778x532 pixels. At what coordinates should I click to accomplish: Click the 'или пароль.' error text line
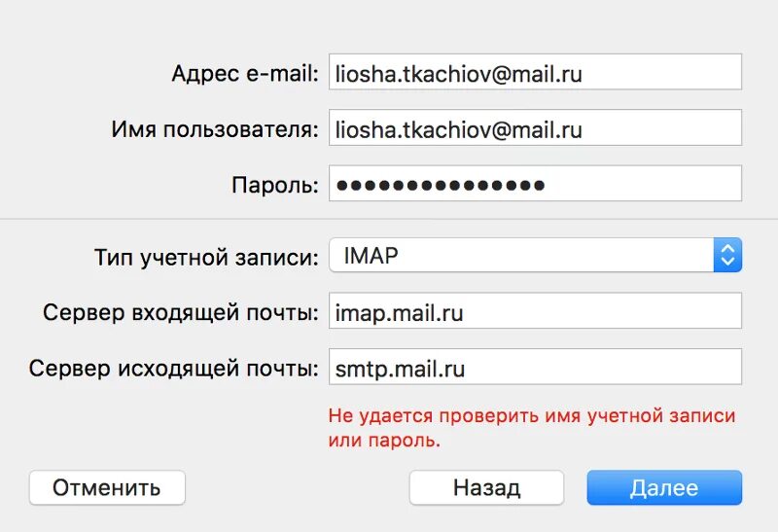pos(384,441)
